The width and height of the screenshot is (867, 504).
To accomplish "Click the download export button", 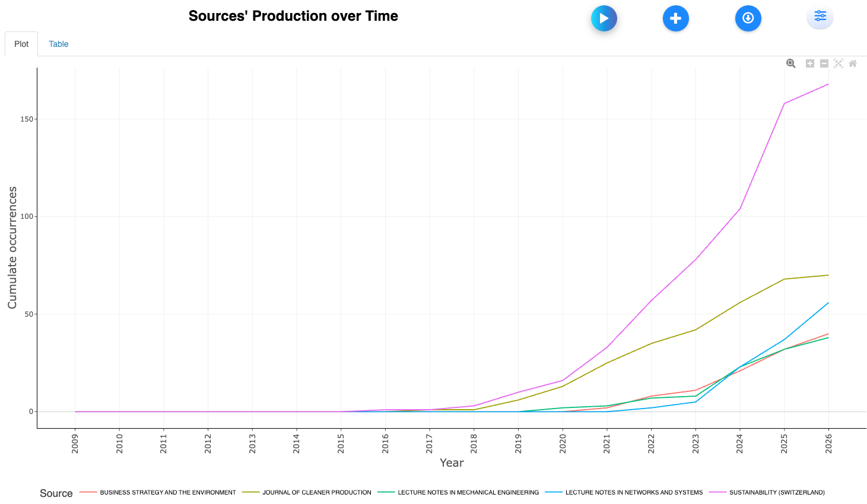I will pyautogui.click(x=748, y=18).
